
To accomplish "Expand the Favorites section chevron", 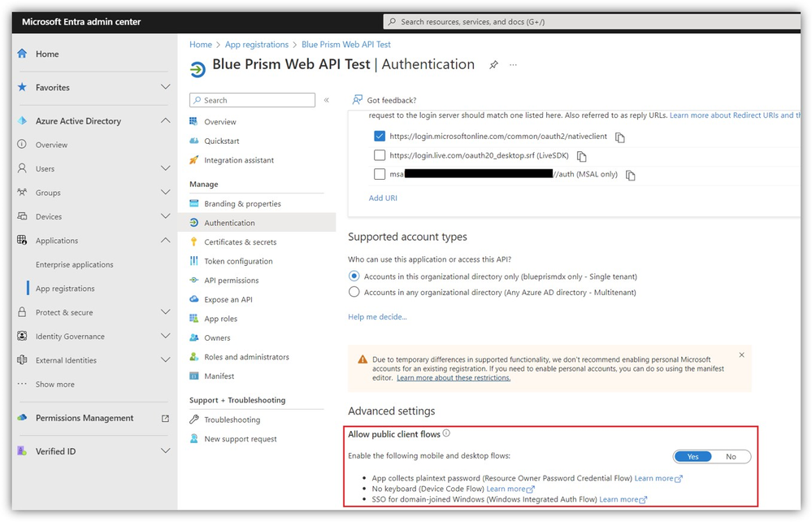I will point(165,87).
